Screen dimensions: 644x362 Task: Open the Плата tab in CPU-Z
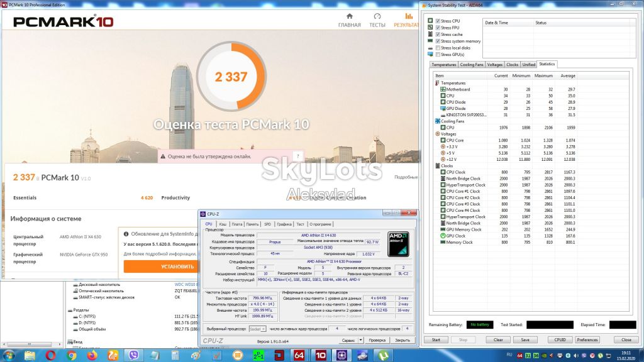[237, 224]
